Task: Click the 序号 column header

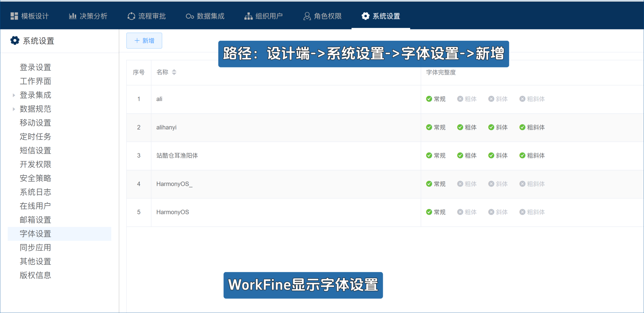Action: [x=139, y=72]
